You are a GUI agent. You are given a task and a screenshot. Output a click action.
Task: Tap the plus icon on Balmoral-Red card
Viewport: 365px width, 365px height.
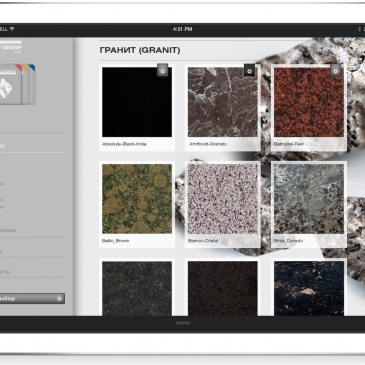pyautogui.click(x=335, y=70)
